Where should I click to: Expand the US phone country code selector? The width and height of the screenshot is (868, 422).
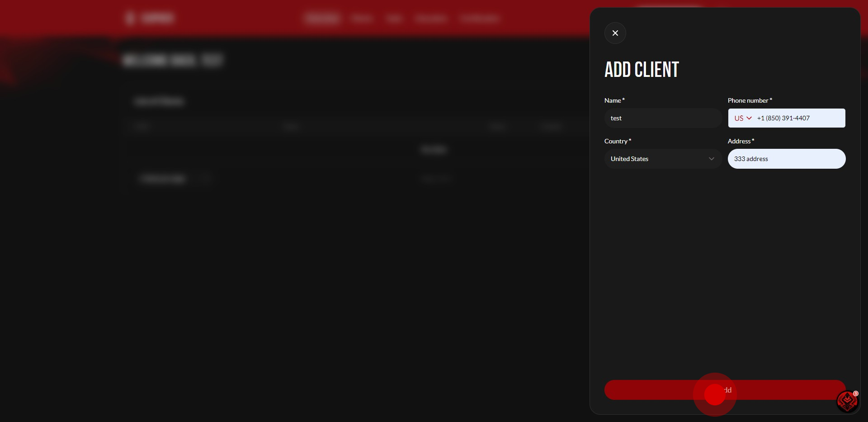click(742, 118)
